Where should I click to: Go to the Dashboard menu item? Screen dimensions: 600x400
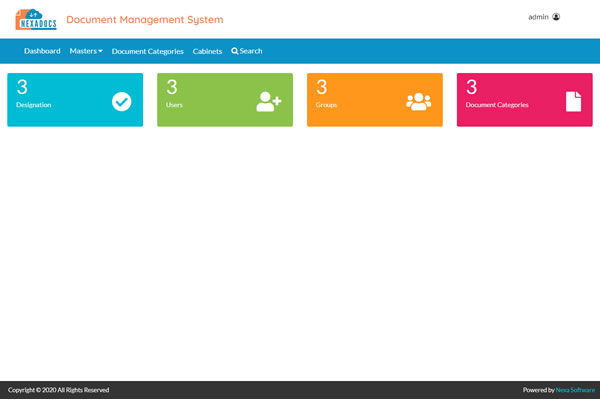42,51
